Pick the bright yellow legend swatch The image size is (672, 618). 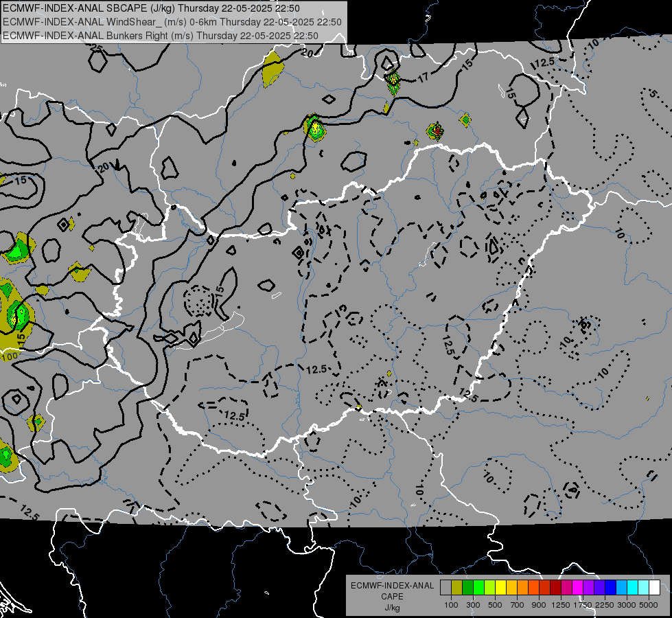[x=500, y=588]
